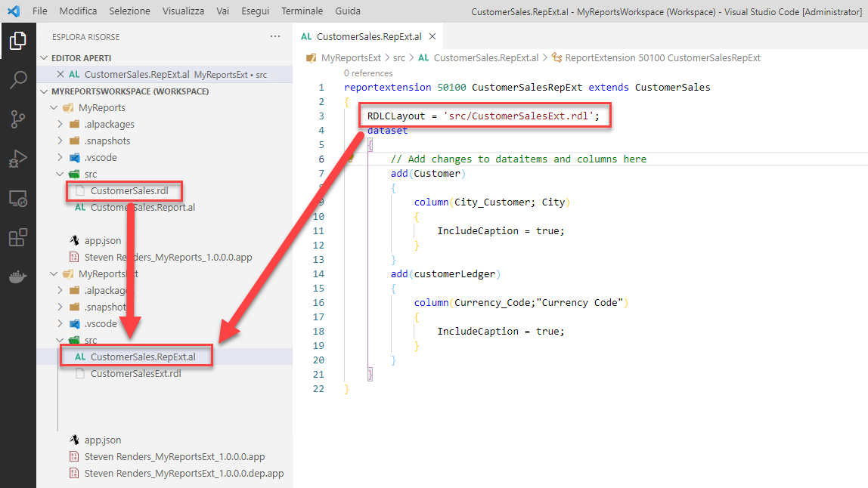868x488 pixels.
Task: Click the .snapshots folder icon under MyReports
Action: (x=75, y=141)
